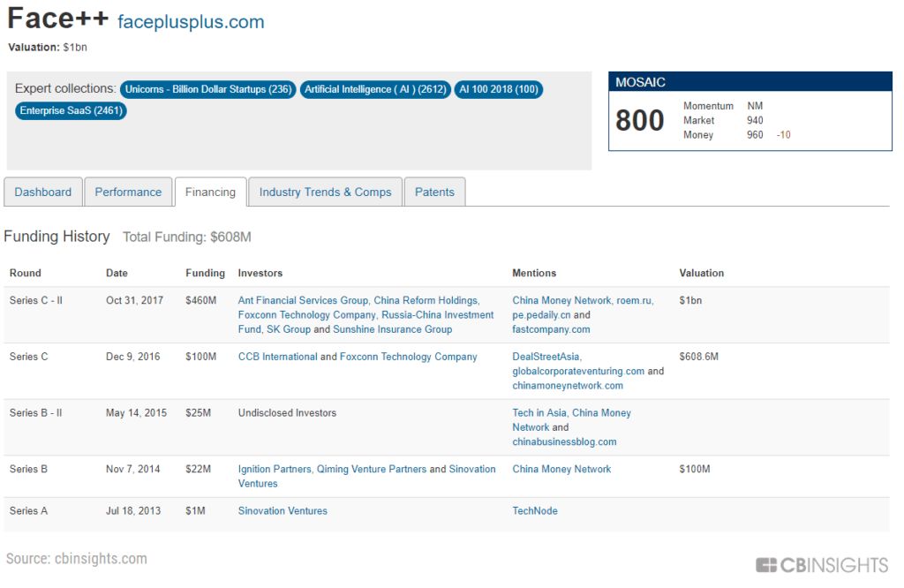Click the Date column header

[117, 273]
